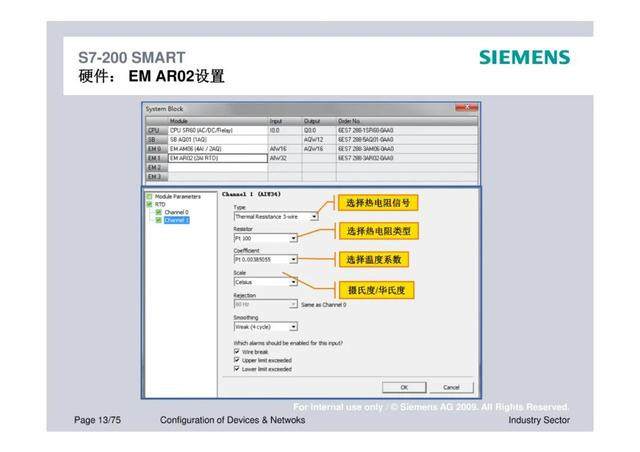Click the OK button
This screenshot has height=452, width=640.
point(404,387)
